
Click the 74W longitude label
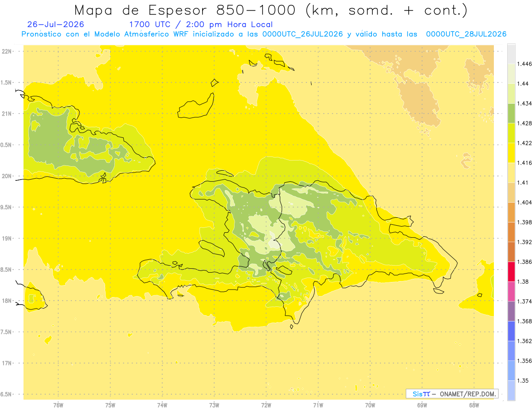tap(162, 405)
